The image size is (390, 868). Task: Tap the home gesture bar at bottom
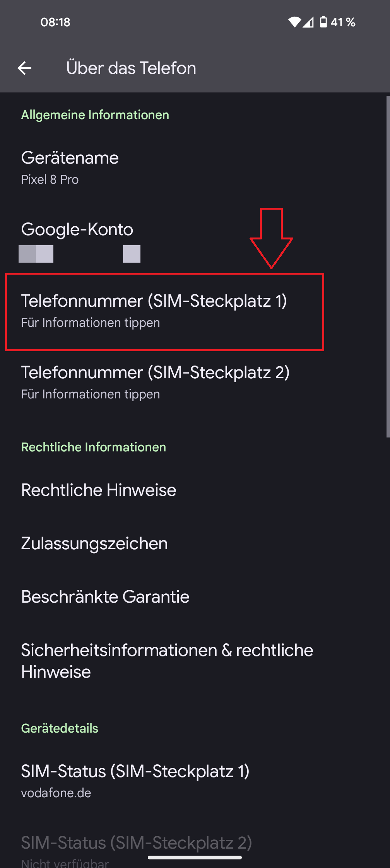coord(195,858)
